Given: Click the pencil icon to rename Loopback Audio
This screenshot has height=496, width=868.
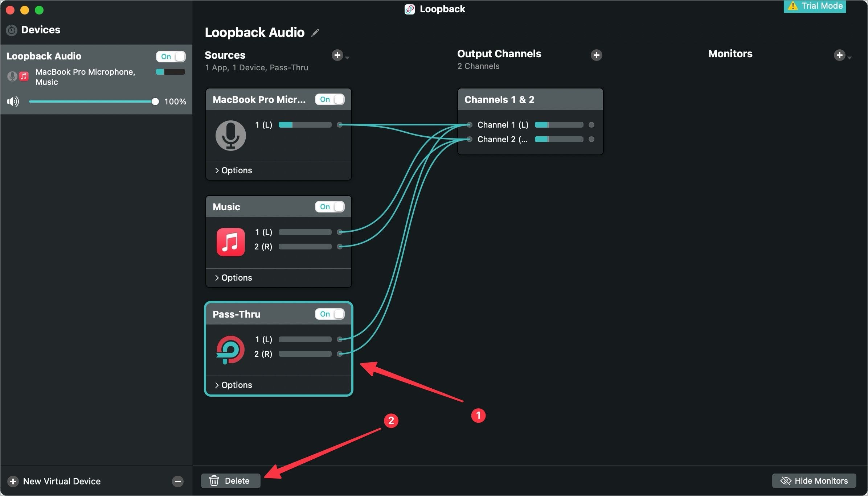Looking at the screenshot, I should pos(315,32).
